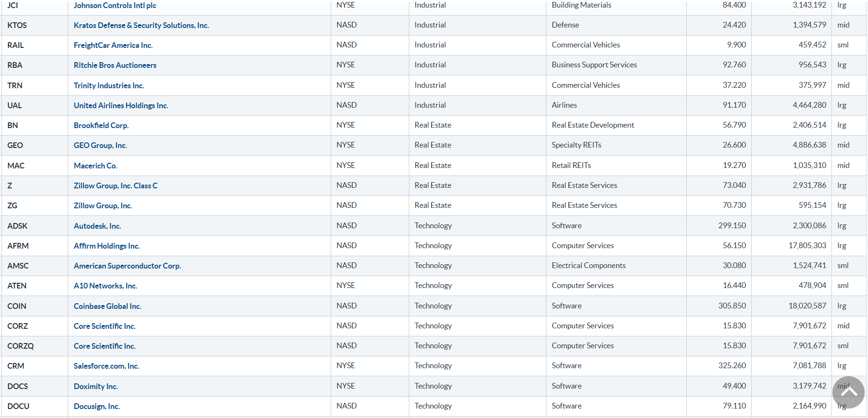Click United Airlines volume 4,464,280

click(x=810, y=105)
